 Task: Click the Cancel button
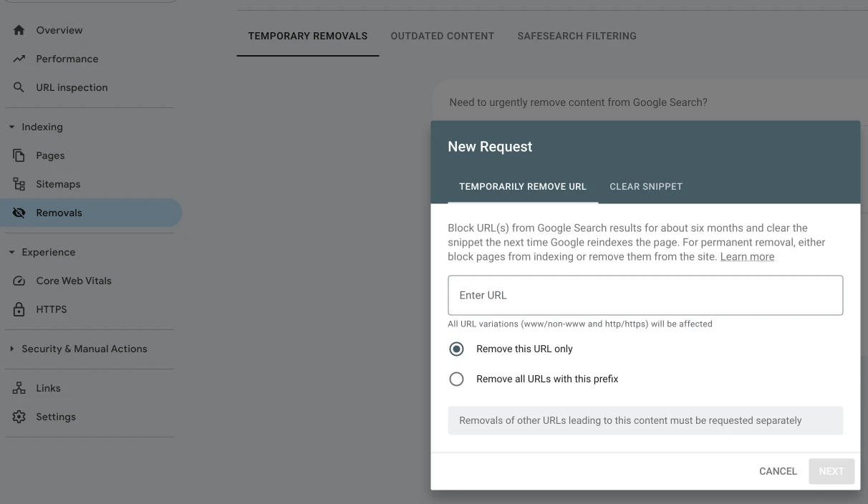[x=778, y=471]
